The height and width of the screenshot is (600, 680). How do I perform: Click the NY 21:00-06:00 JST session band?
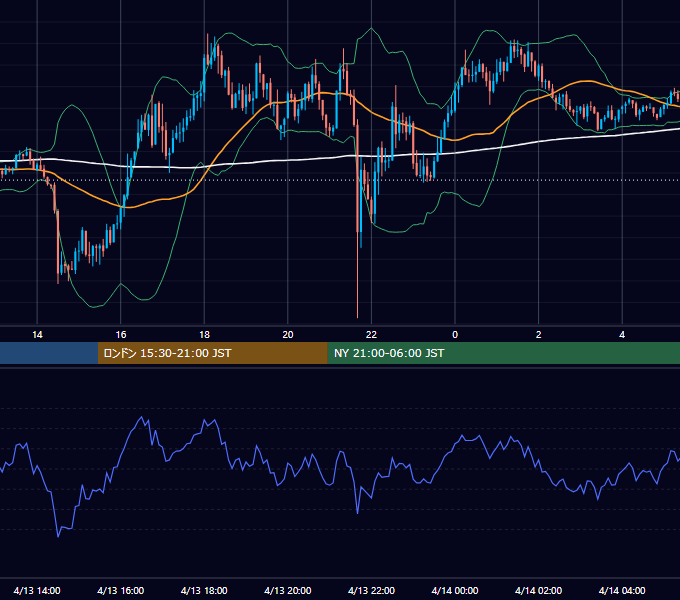pos(503,353)
